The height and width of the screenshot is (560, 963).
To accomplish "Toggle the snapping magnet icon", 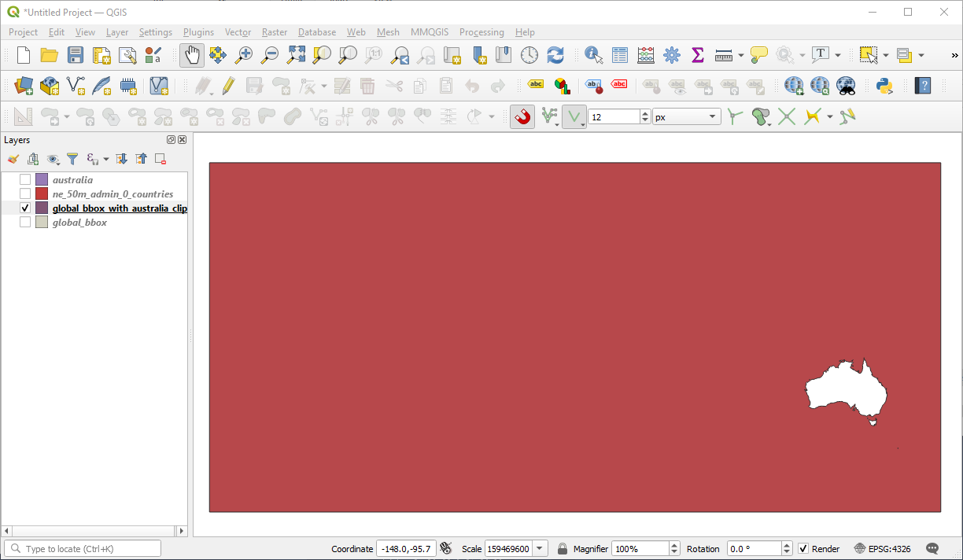I will tap(522, 117).
